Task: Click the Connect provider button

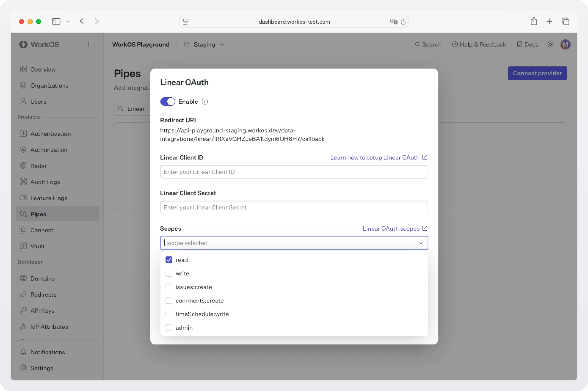Action: tap(537, 73)
